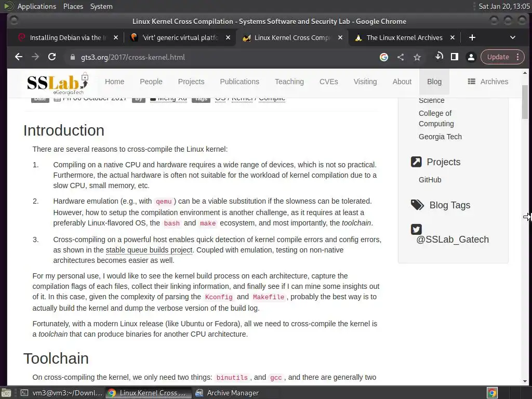Follow the 'stable queue builds project' link

click(x=149, y=250)
